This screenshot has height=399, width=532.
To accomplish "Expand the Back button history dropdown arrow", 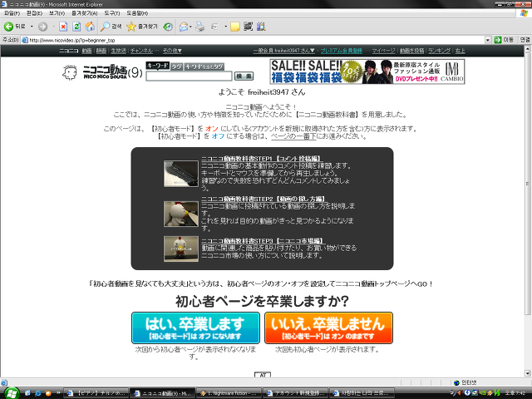I will click(x=32, y=27).
